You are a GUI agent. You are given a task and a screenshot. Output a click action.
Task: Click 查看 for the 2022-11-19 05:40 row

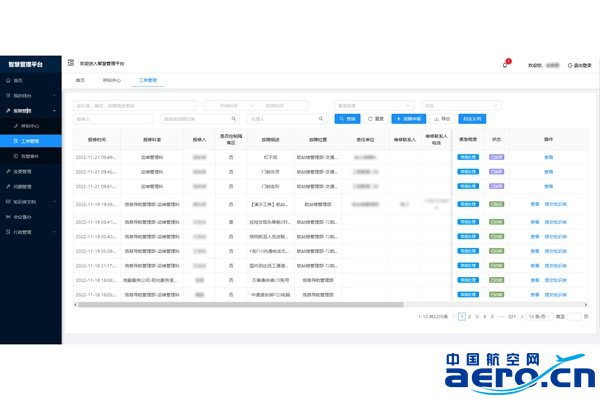[535, 237]
